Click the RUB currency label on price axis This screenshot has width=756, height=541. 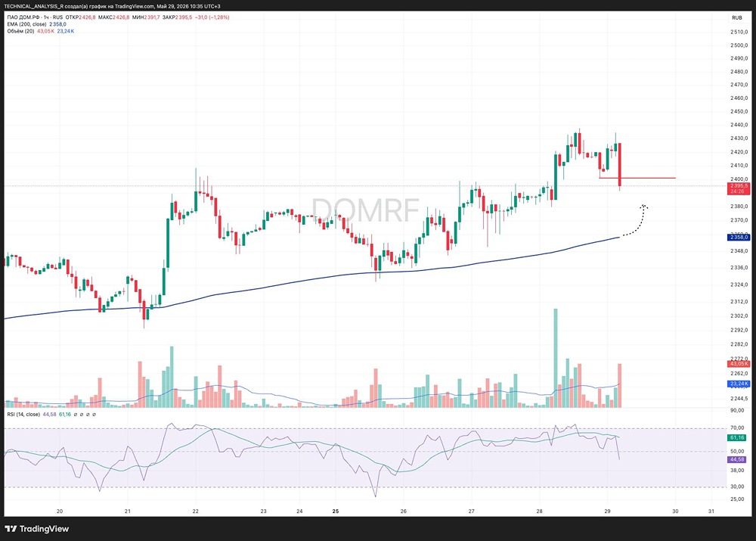pos(736,18)
